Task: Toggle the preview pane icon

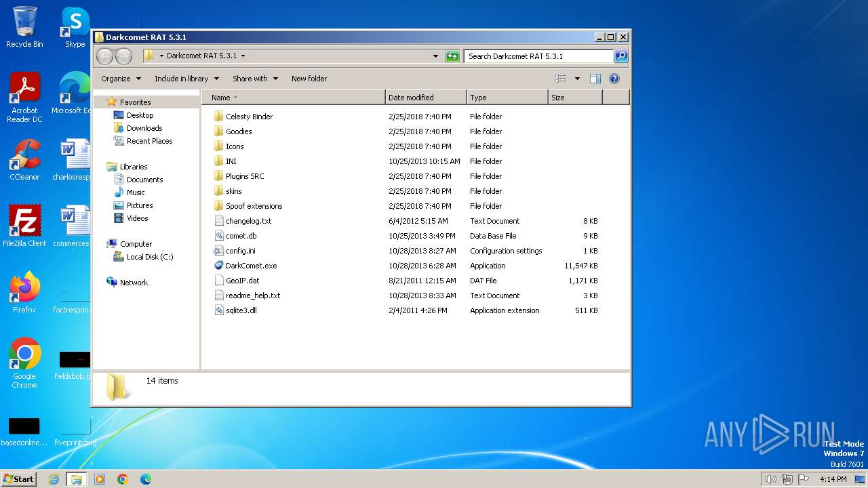Action: point(595,79)
